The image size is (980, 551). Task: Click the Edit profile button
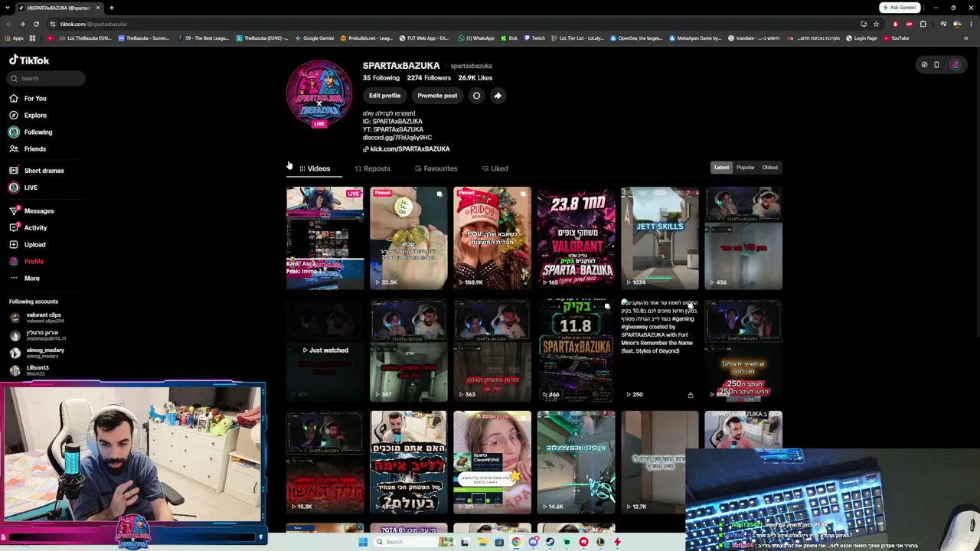click(384, 96)
